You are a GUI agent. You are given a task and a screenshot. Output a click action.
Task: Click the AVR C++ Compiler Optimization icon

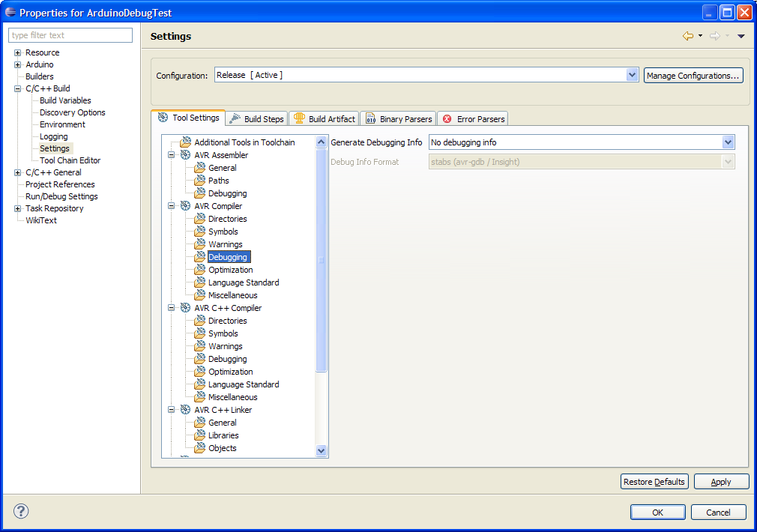pyautogui.click(x=199, y=372)
